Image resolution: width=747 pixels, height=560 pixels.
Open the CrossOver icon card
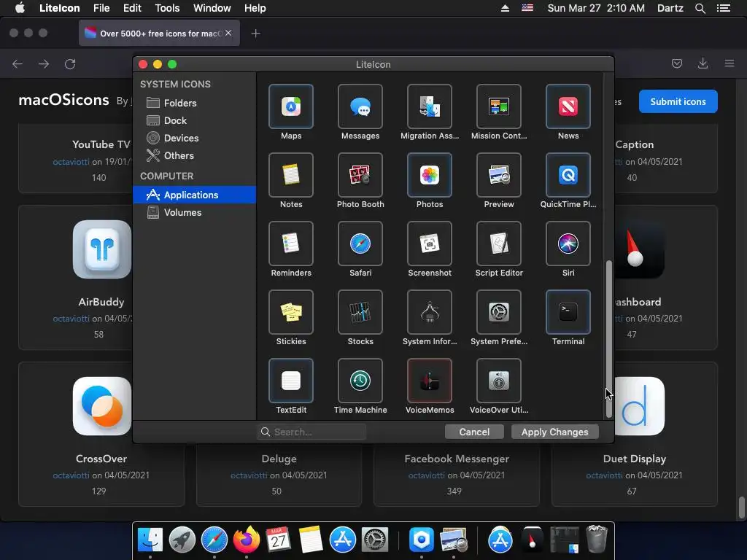click(x=101, y=406)
